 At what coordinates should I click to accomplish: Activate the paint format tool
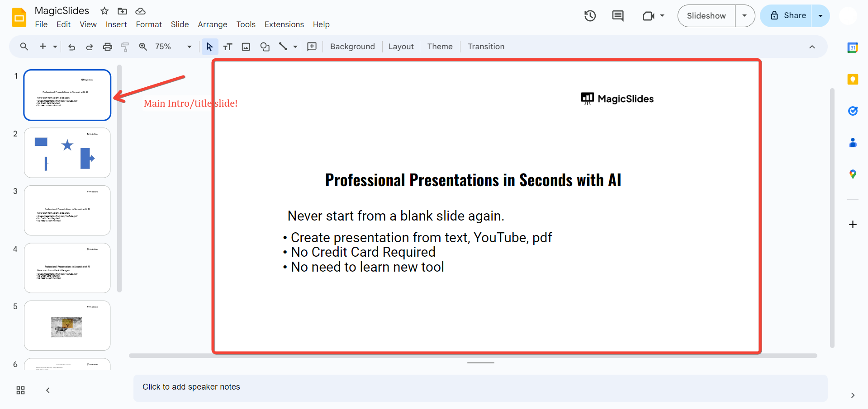pyautogui.click(x=125, y=47)
